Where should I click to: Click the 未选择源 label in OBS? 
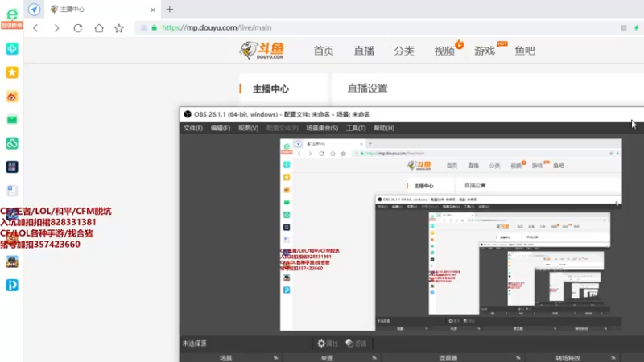[195, 343]
